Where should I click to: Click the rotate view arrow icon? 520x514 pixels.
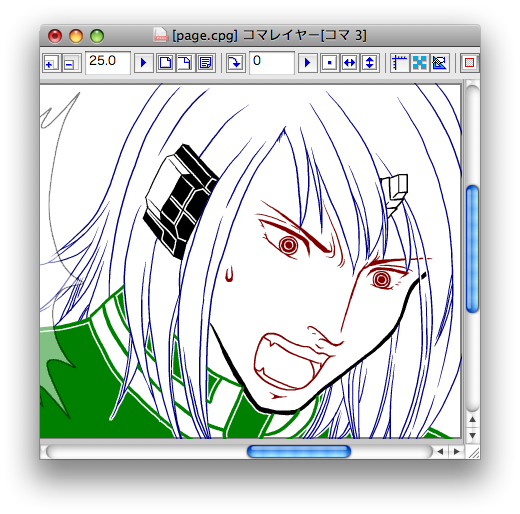tap(236, 63)
